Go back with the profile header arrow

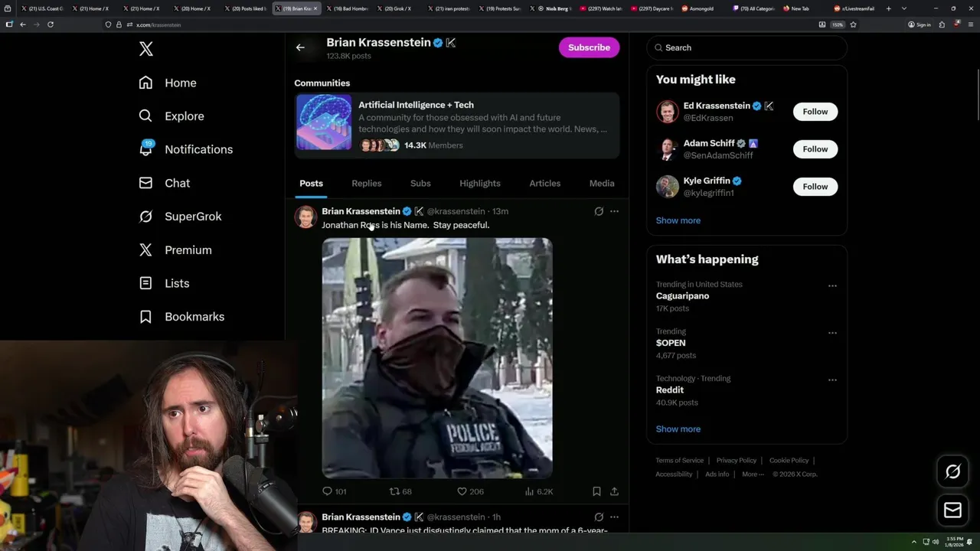pos(300,47)
